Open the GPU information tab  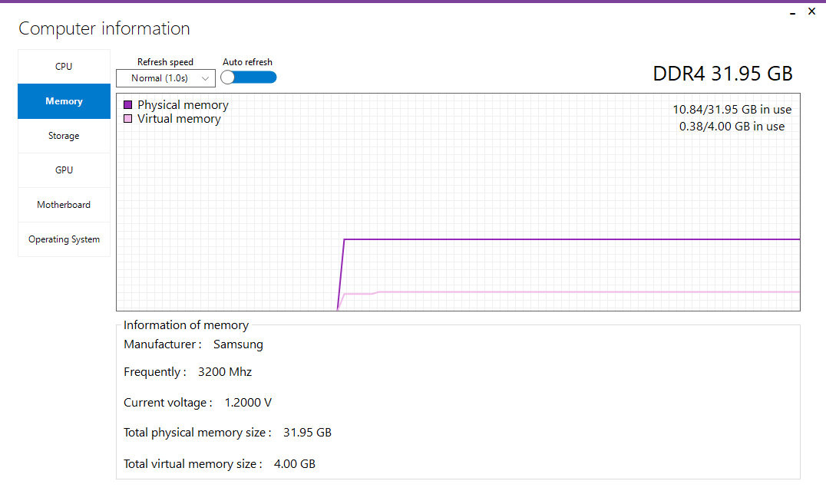coord(64,170)
